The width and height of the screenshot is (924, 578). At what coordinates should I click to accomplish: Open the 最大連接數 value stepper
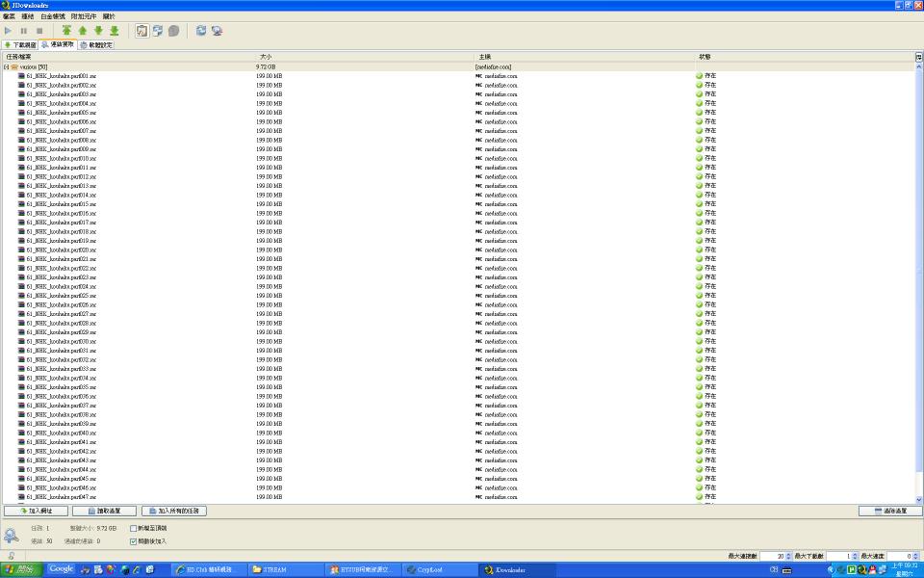[x=787, y=556]
